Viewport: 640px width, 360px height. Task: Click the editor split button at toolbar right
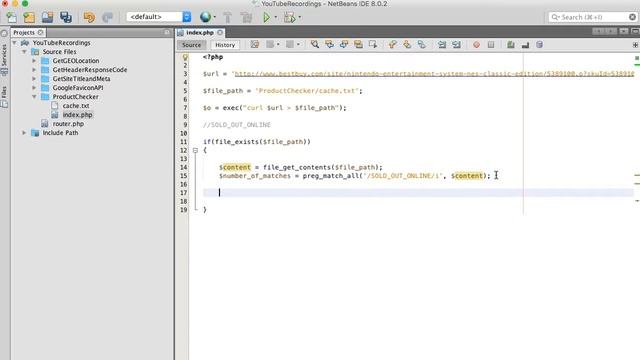point(635,45)
